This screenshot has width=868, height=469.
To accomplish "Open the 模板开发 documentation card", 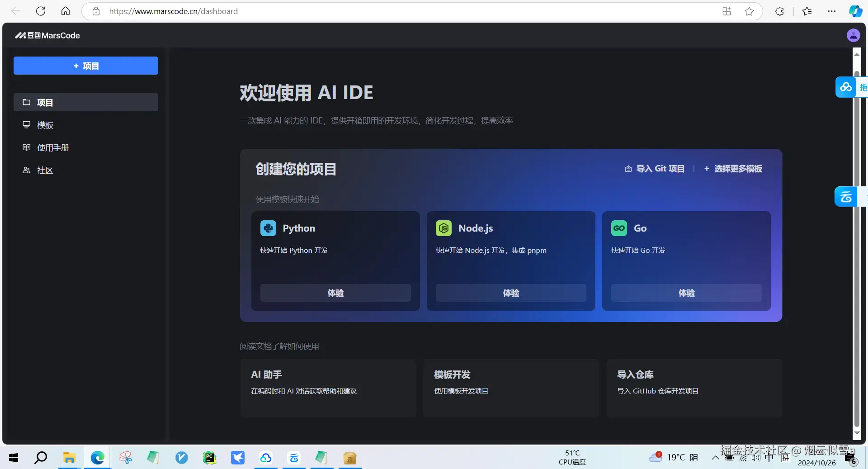I will pos(511,388).
